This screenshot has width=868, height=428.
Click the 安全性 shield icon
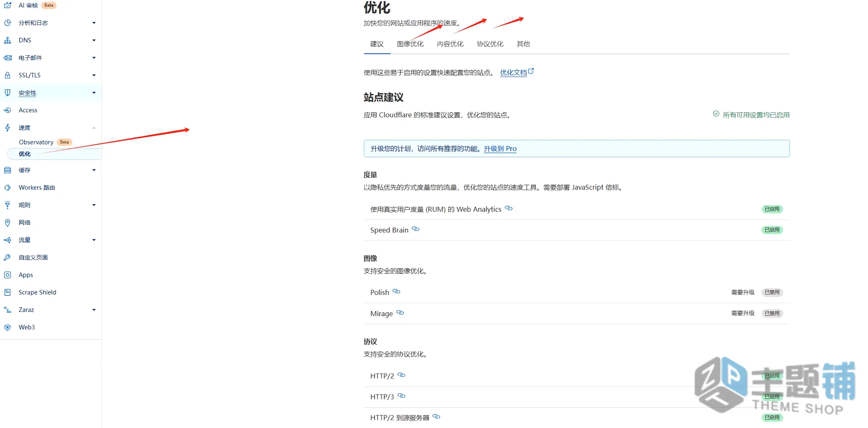click(x=8, y=93)
